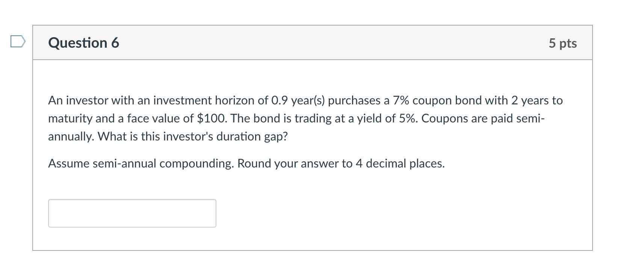Click the gray question header bar
This screenshot has height=279, width=644.
(313, 42)
